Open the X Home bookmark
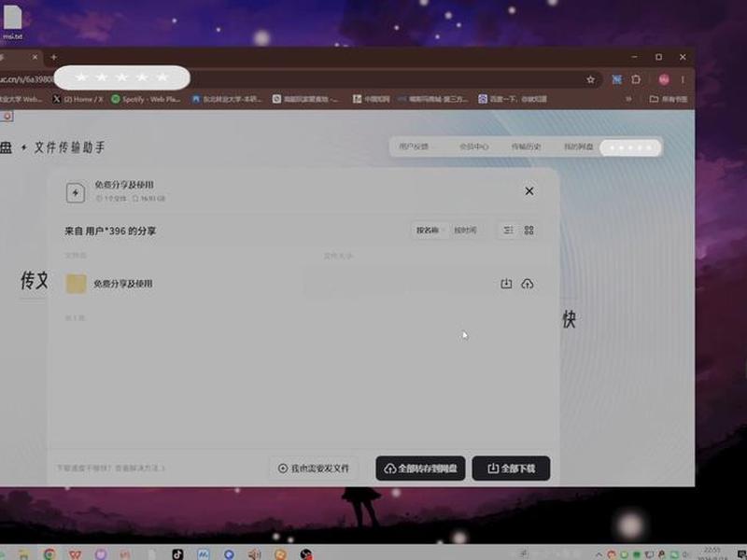 coord(78,99)
